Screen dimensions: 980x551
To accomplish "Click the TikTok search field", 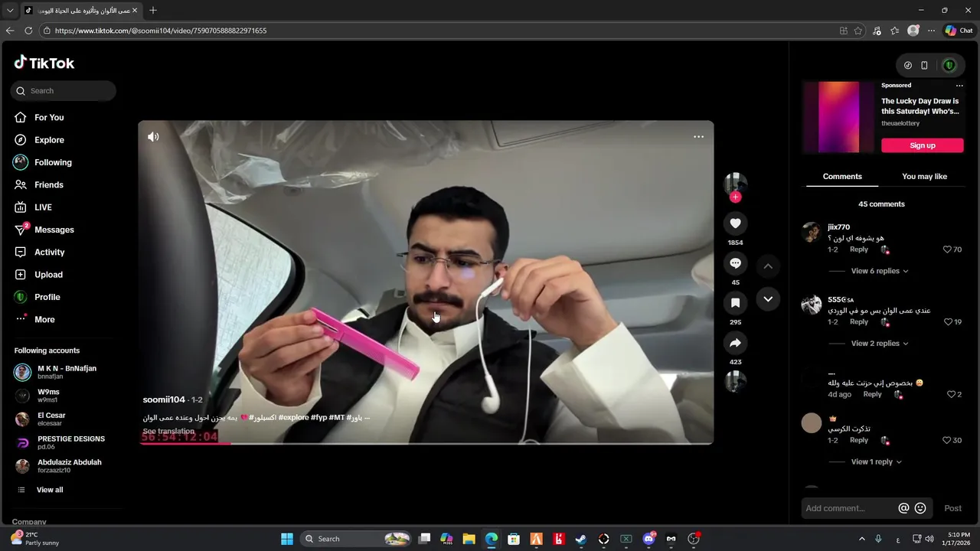I will coord(64,90).
